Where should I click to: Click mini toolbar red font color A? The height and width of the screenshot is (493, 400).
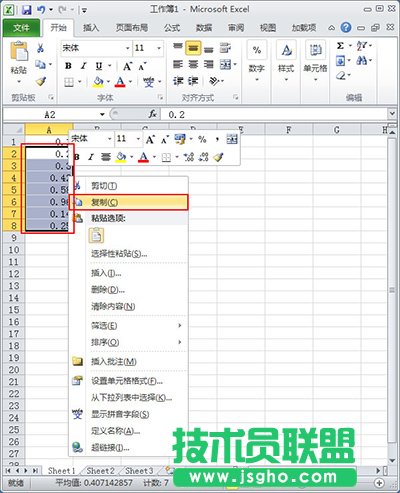click(143, 157)
